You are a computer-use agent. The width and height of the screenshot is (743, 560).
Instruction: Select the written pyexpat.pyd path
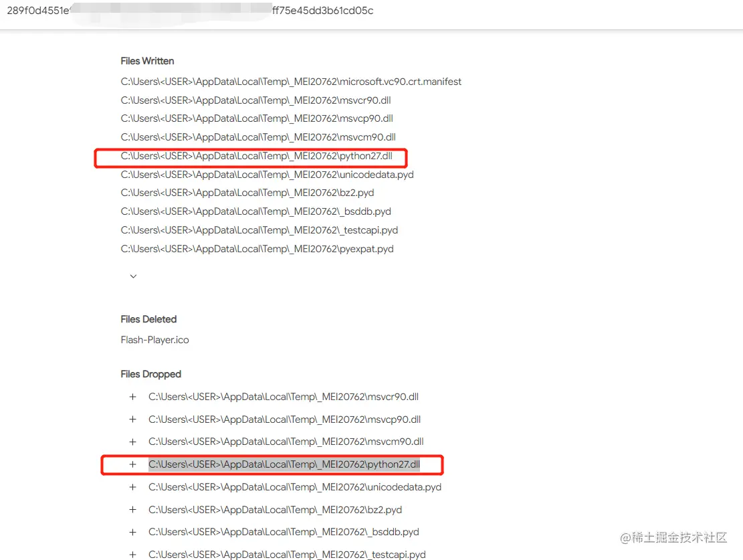257,249
